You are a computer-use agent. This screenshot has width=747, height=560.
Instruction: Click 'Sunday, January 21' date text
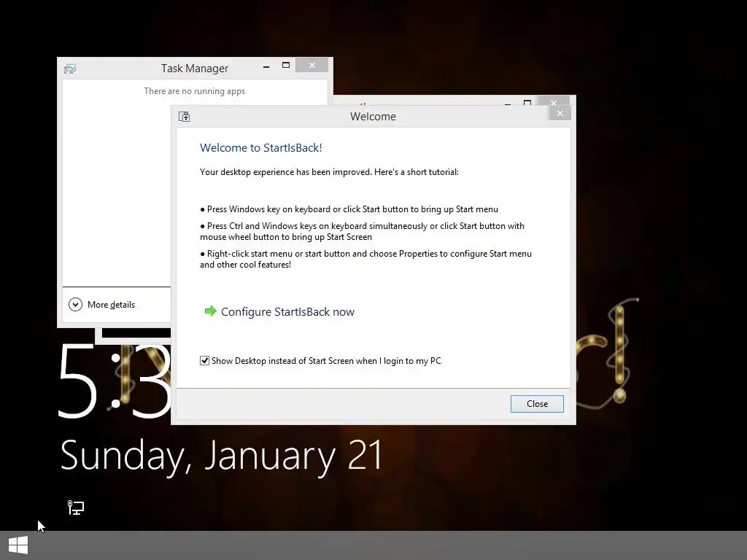pyautogui.click(x=222, y=456)
